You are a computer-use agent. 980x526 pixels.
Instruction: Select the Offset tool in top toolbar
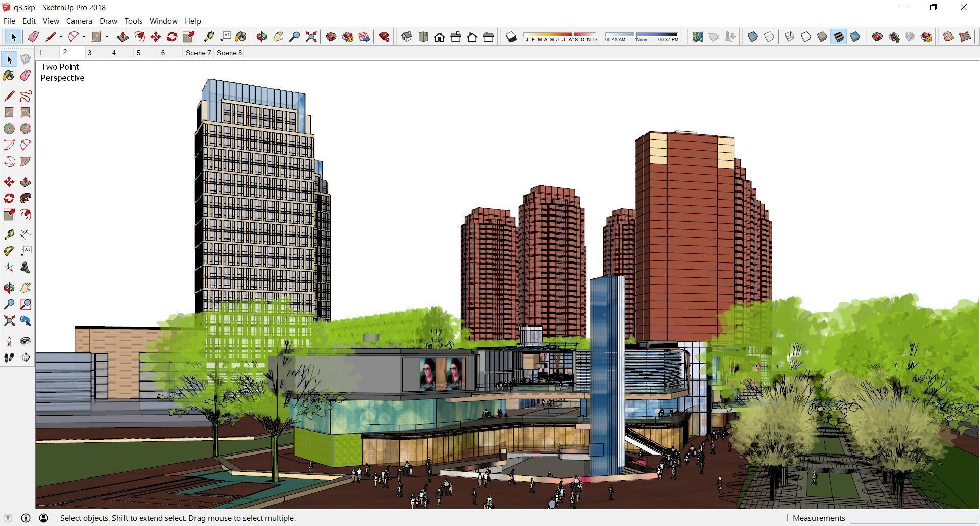(x=139, y=37)
